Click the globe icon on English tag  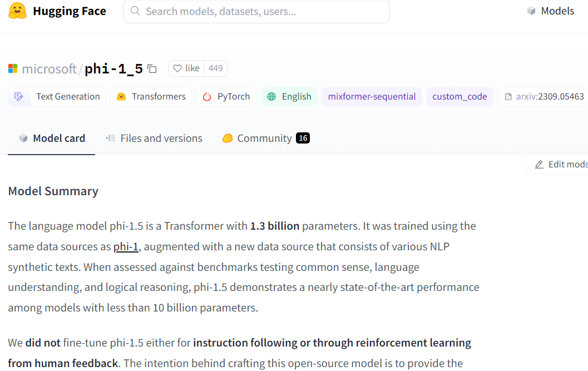(271, 96)
